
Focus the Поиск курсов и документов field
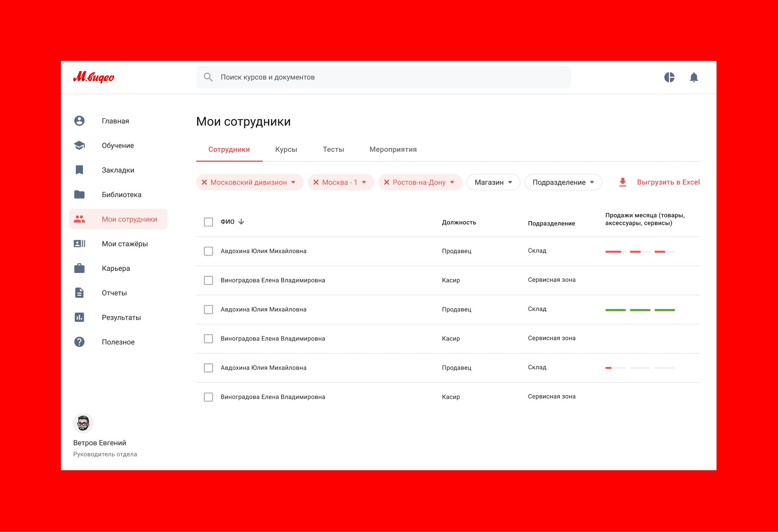[383, 77]
